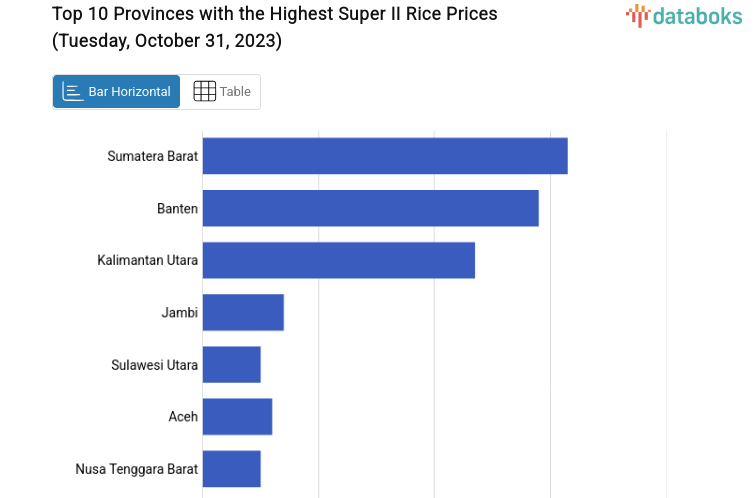Click the table grid icon
The image size is (753, 498).
click(204, 92)
